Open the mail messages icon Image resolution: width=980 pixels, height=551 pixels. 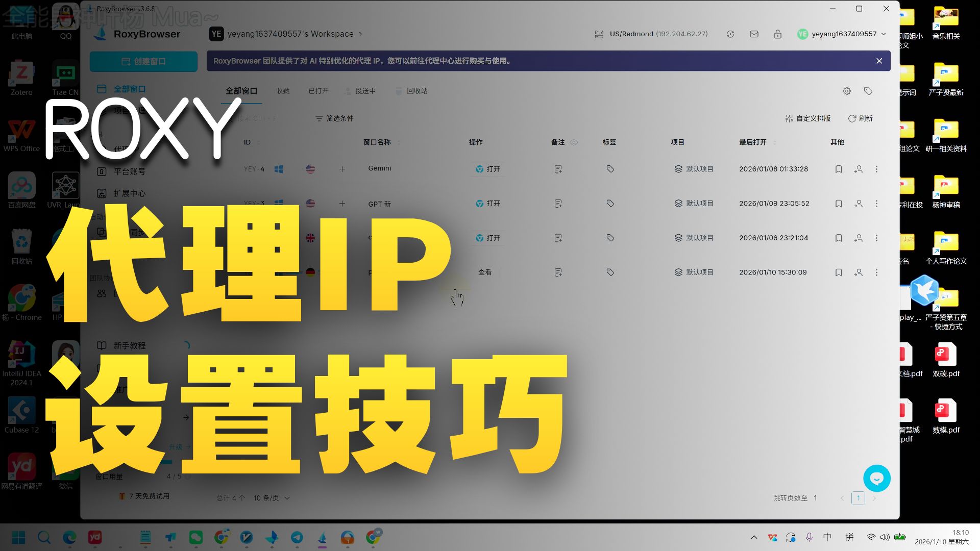[x=754, y=34]
